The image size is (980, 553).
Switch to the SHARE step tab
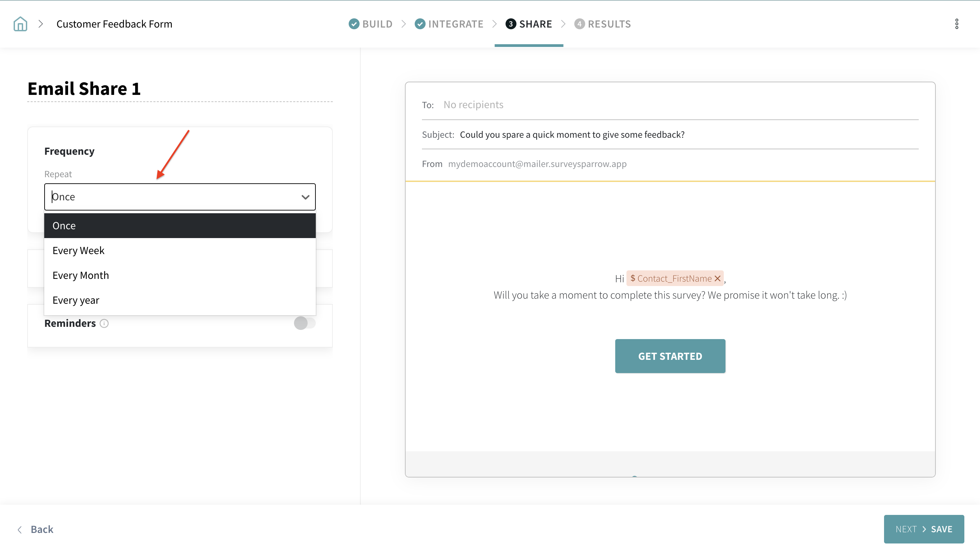(535, 24)
